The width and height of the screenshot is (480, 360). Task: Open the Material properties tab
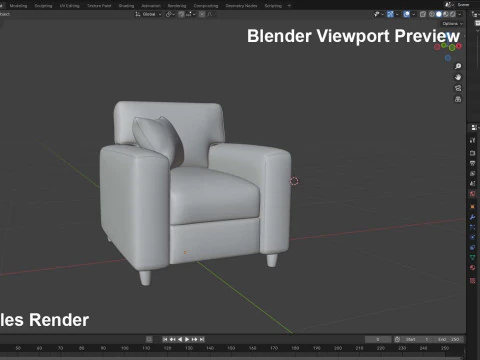[472, 268]
